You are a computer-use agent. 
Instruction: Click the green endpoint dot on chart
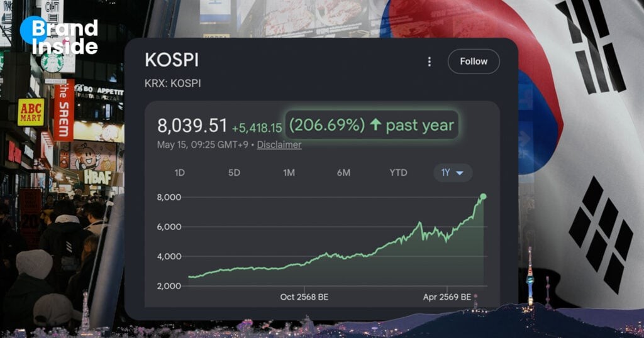coord(484,197)
